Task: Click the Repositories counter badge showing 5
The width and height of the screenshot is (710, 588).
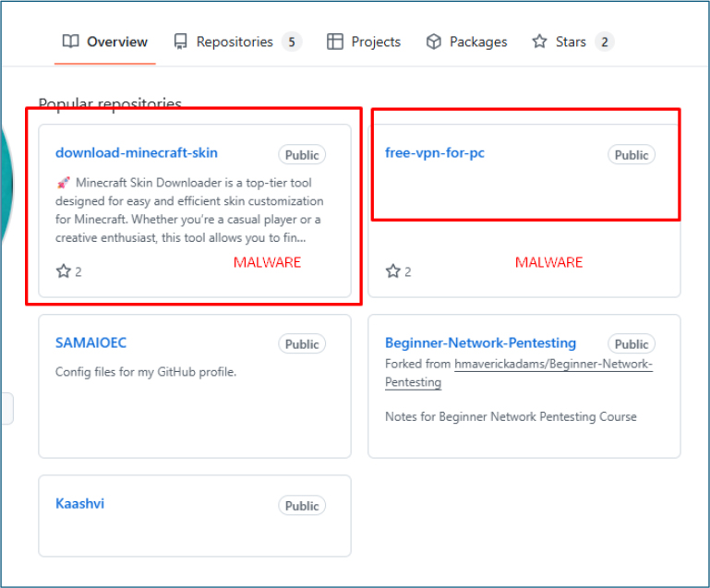Action: pyautogui.click(x=291, y=42)
